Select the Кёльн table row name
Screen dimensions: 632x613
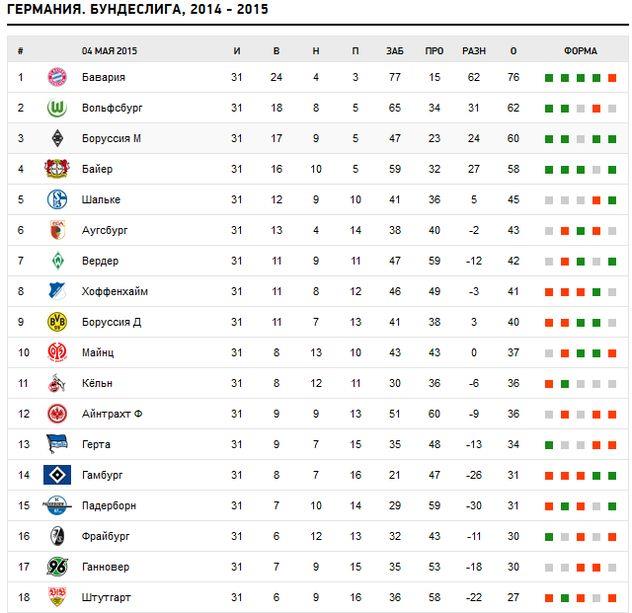[98, 383]
